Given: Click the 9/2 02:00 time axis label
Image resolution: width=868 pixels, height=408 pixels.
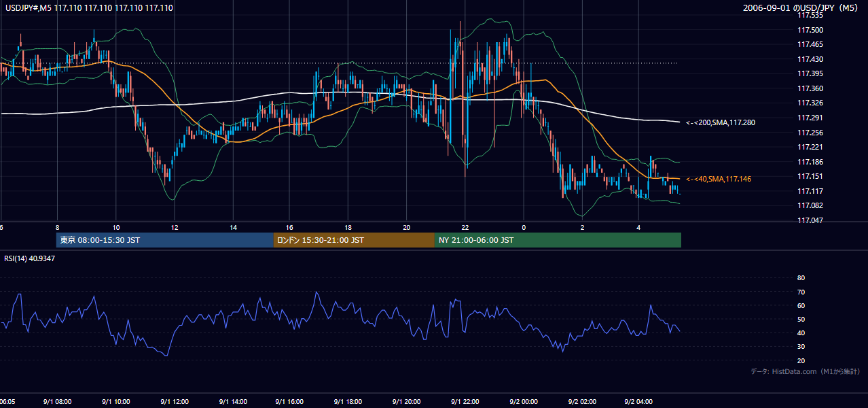Looking at the screenshot, I should click(582, 402).
